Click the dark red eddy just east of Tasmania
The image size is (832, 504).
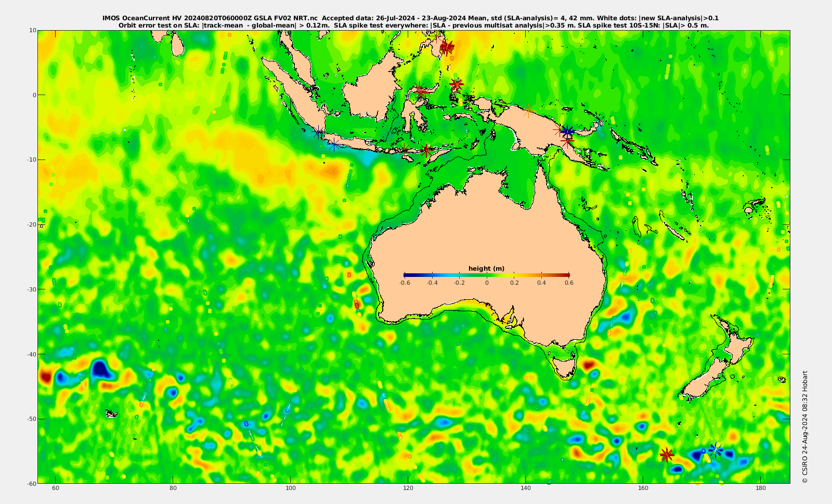coord(589,365)
